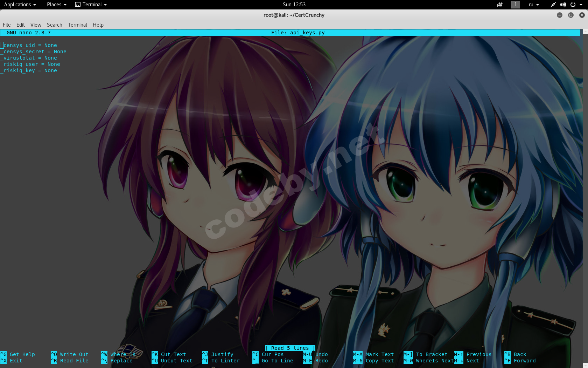Viewport: 588px width, 368px height.
Task: Open the Places menu
Action: (57, 5)
